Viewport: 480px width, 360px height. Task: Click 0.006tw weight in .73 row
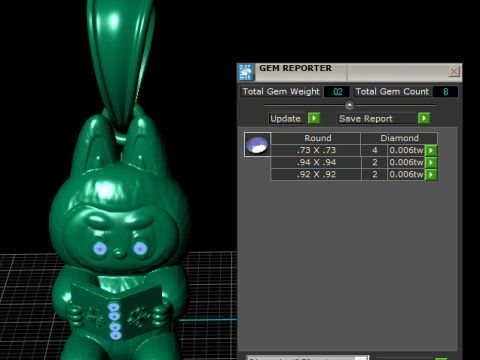click(x=406, y=150)
